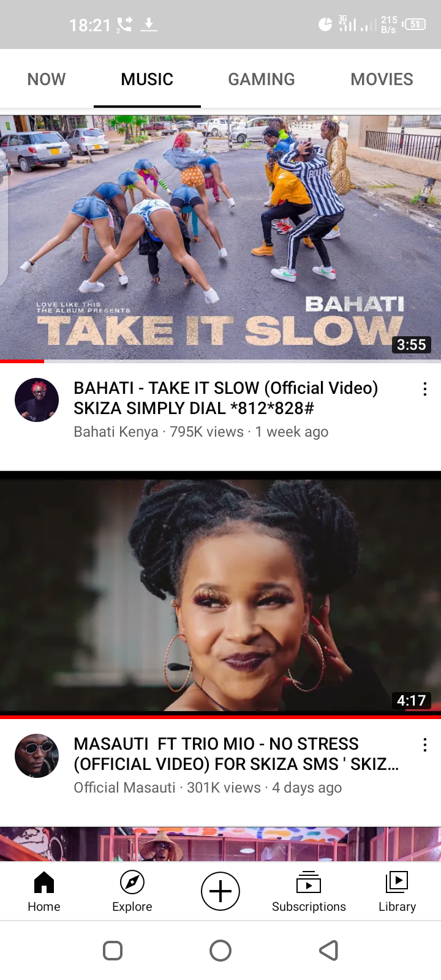
Task: Open the Explore compass icon
Action: pos(132,883)
